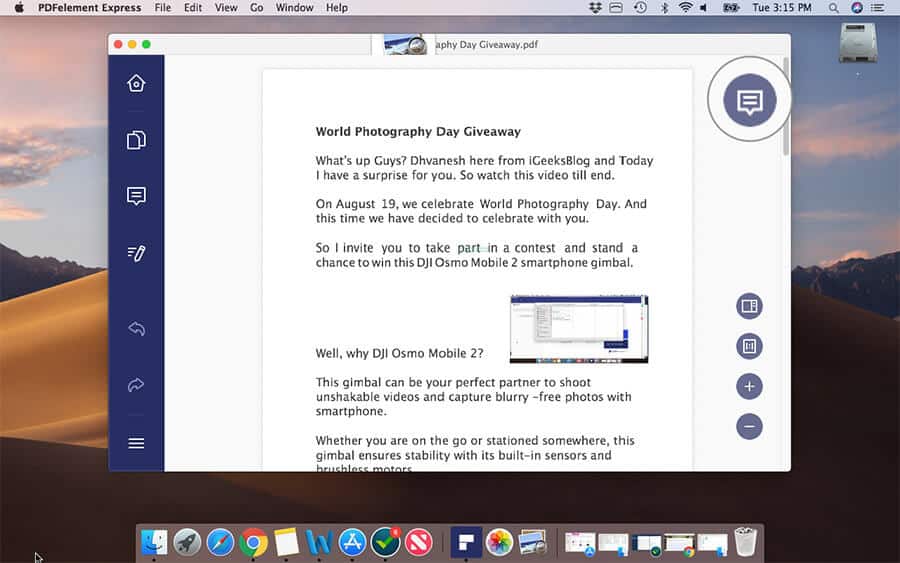Open the drive icon on the desktop
The width and height of the screenshot is (900, 563).
(858, 42)
